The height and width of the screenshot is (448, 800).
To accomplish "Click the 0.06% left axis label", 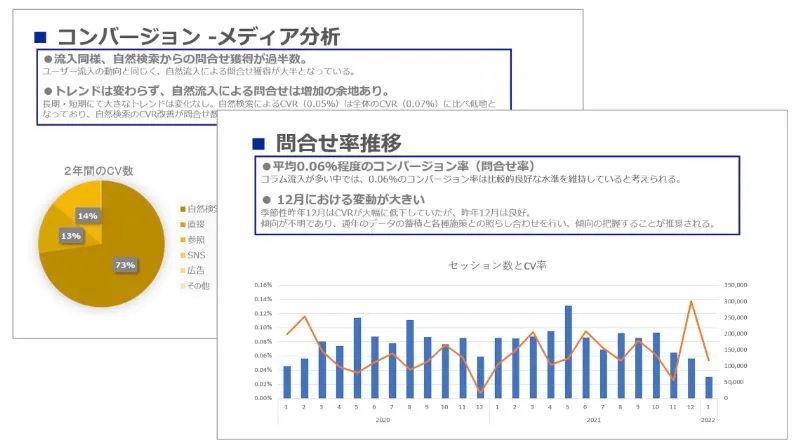I will coord(263,356).
